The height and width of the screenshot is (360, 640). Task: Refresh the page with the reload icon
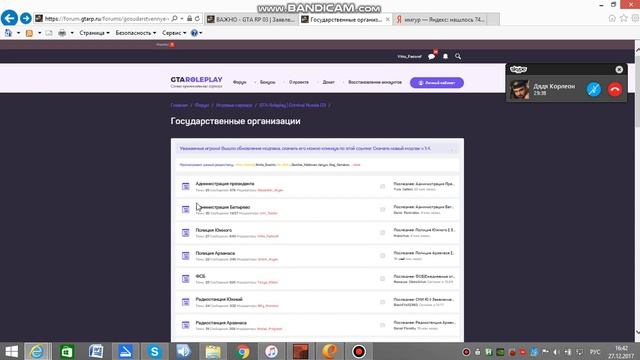(x=197, y=19)
